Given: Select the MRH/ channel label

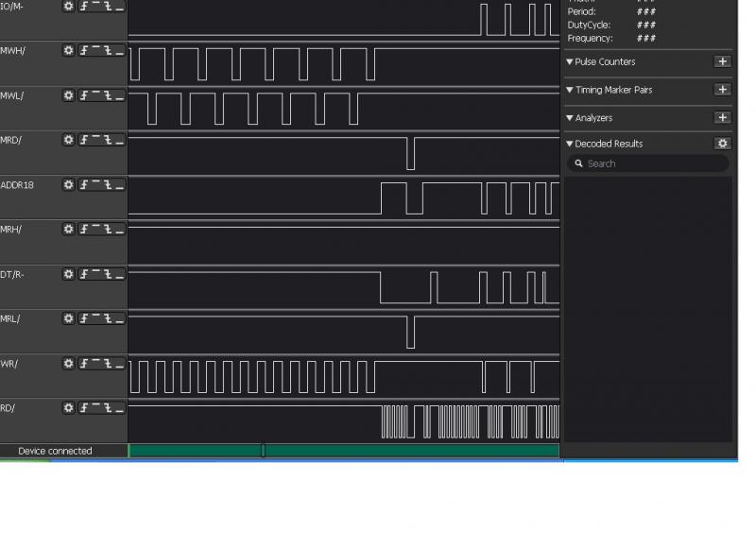Looking at the screenshot, I should (11, 229).
